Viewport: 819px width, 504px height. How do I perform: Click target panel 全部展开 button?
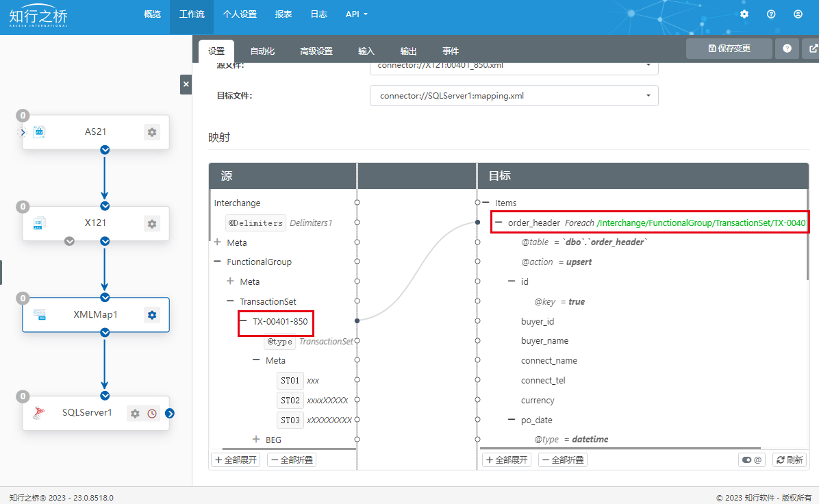507,459
